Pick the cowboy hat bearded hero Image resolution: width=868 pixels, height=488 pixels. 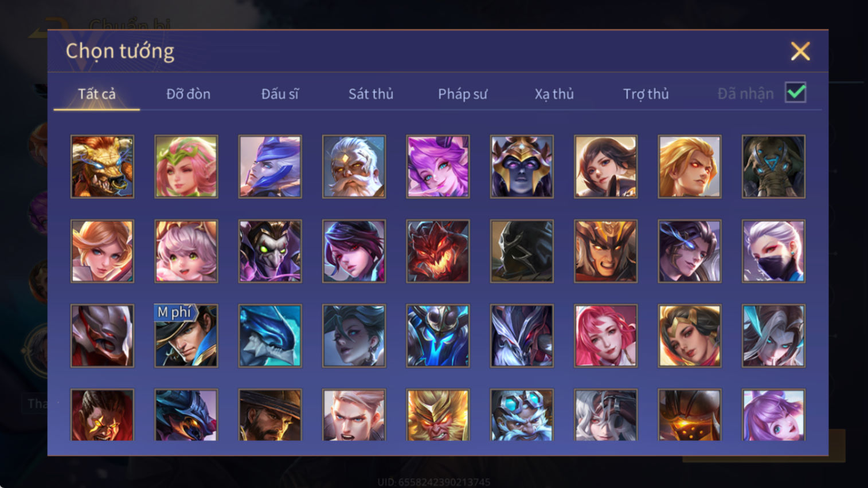pos(270,415)
